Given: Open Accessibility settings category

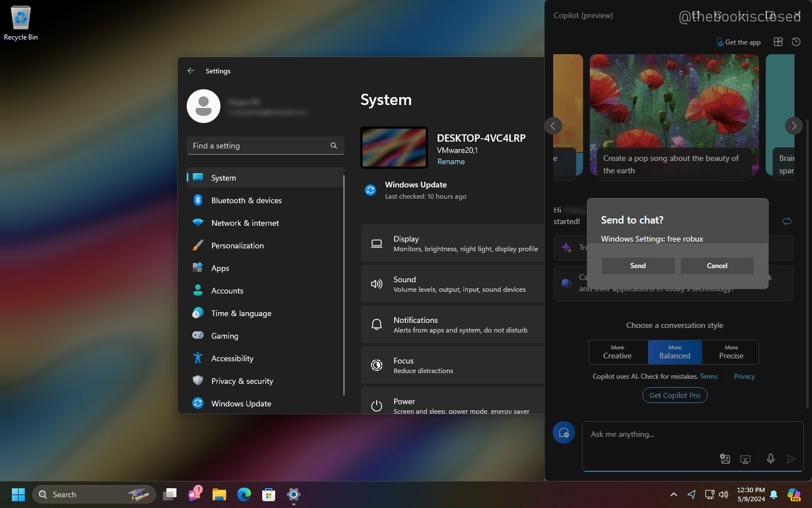Looking at the screenshot, I should (265, 358).
